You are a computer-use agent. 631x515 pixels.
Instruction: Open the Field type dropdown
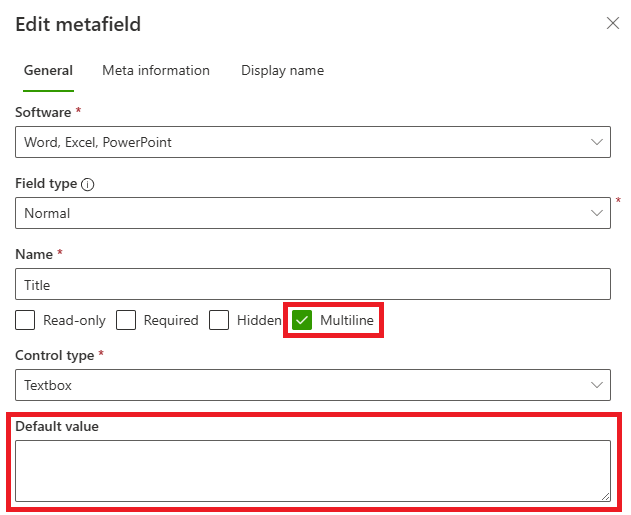coord(300,213)
